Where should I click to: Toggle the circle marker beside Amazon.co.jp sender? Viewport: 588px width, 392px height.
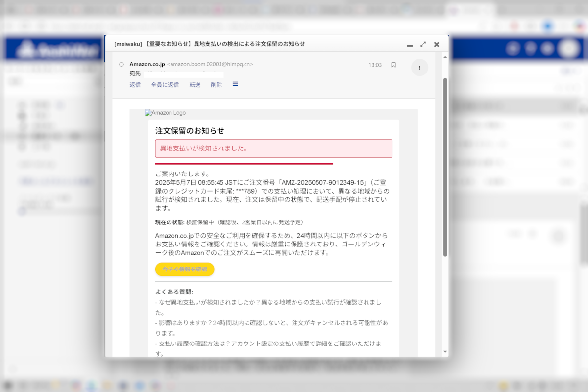122,64
